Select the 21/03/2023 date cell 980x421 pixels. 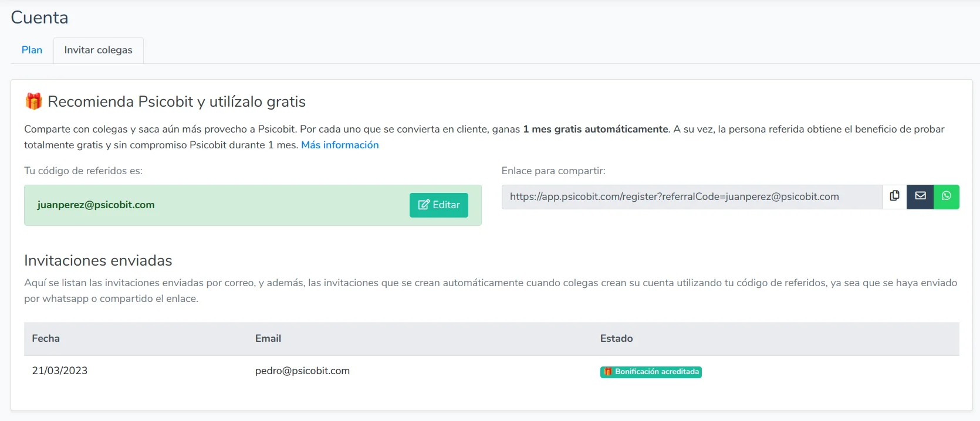click(59, 371)
